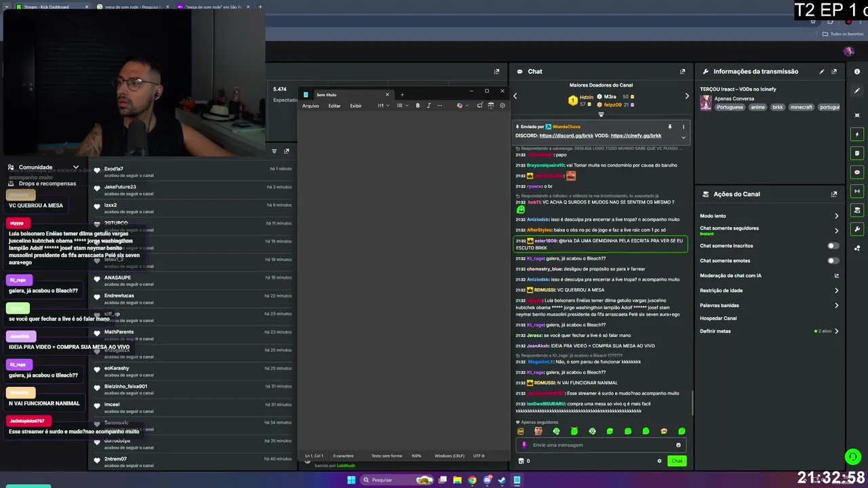
Task: Open the cinefy.gg/brkk link
Action: coord(635,136)
